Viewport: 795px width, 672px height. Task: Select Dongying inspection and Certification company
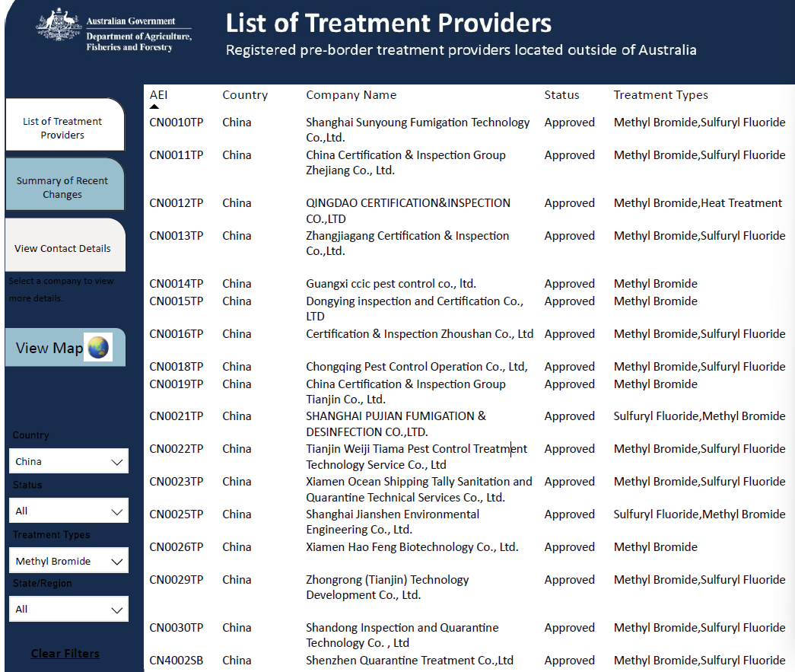click(x=415, y=308)
